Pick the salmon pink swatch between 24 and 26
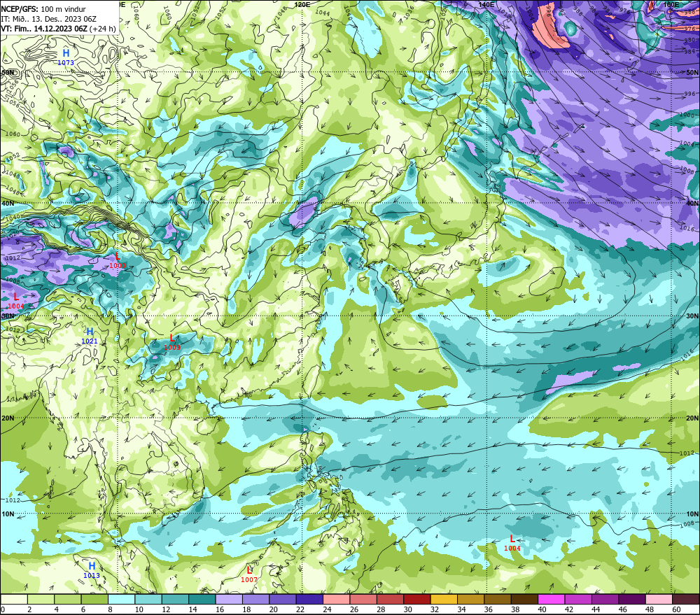Image resolution: width=700 pixels, height=615 pixels. (x=337, y=599)
